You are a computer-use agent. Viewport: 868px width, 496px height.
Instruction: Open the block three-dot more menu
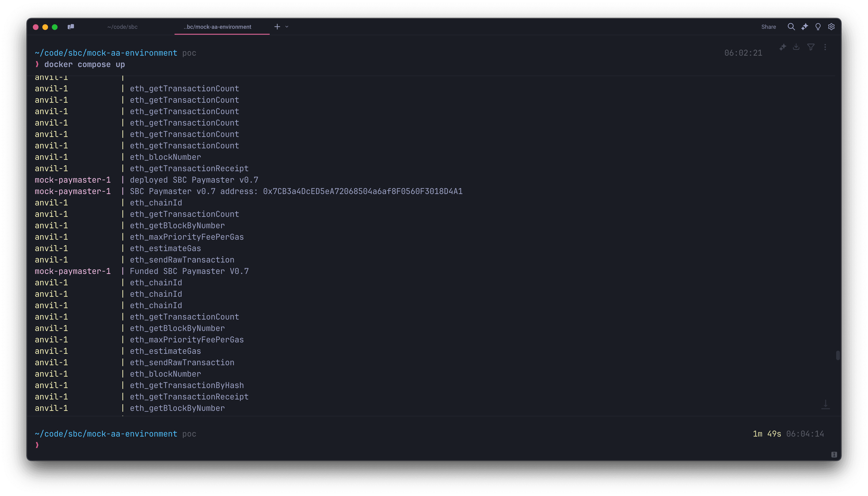(825, 47)
